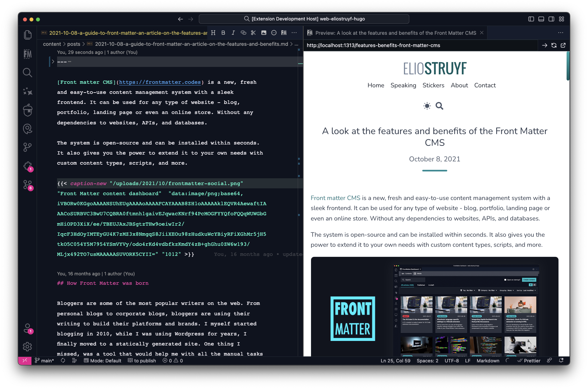The height and width of the screenshot is (389, 588).
Task: Open the Extensions view showing one notification
Action: (x=28, y=166)
